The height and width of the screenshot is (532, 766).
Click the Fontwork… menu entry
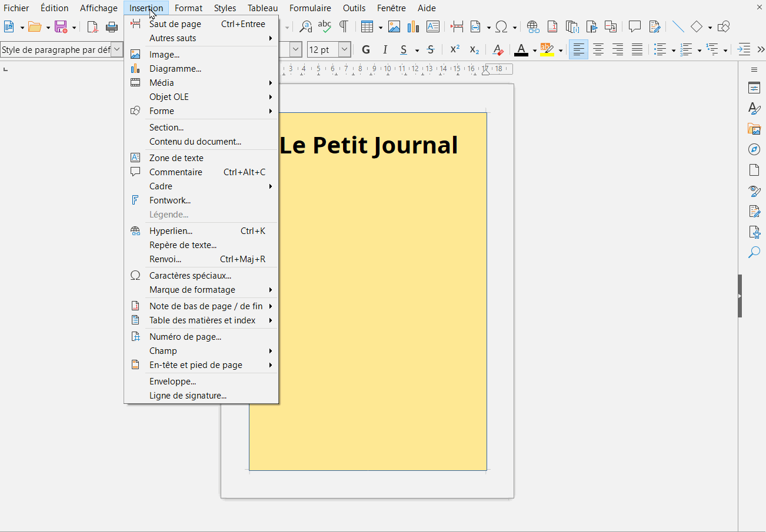pos(201,200)
